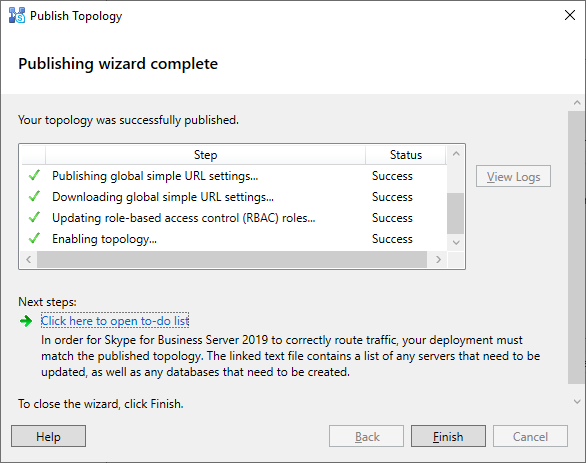Open the to-do list link
Screen dimensions: 586x463
pos(115,321)
